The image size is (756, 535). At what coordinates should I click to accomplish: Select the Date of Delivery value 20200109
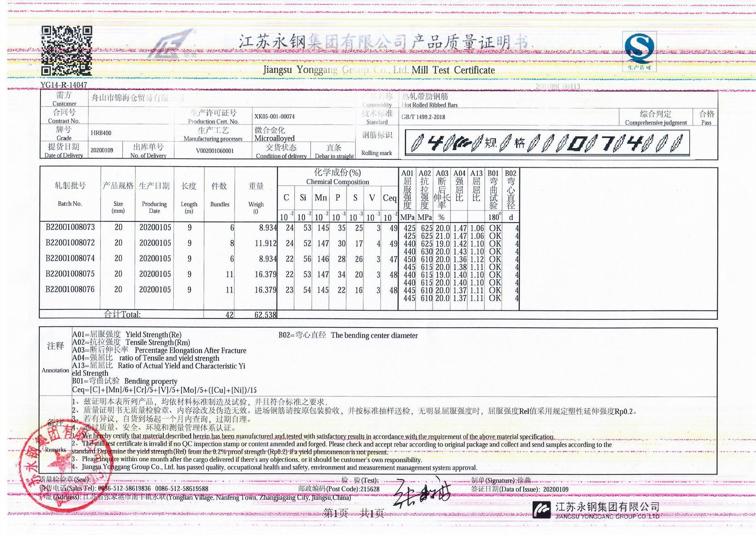[102, 150]
